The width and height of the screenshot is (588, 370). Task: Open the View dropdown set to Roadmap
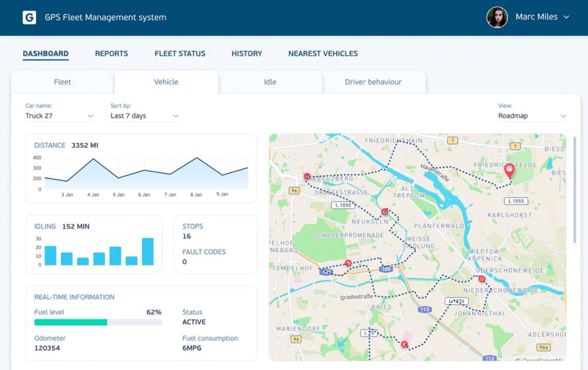(x=532, y=116)
